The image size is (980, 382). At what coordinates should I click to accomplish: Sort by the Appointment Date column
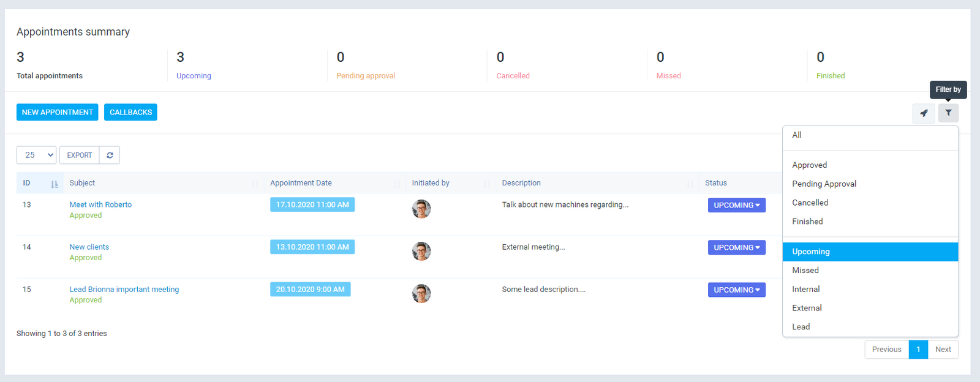pos(301,183)
